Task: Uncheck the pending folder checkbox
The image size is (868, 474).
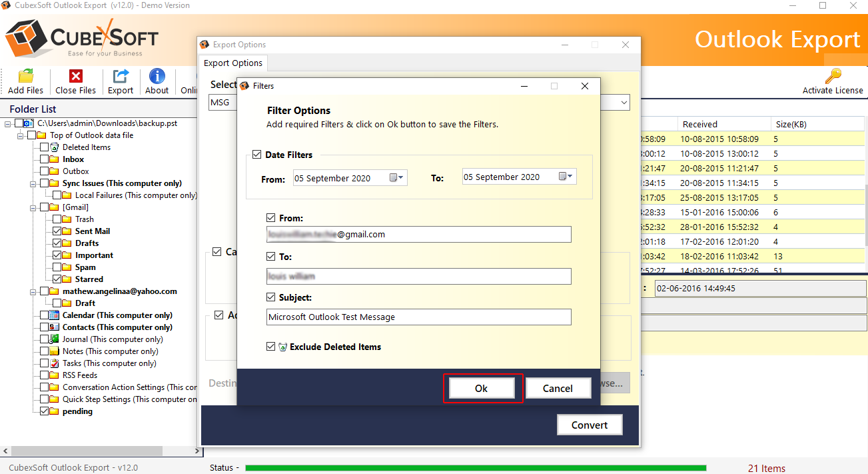Action: pos(44,411)
